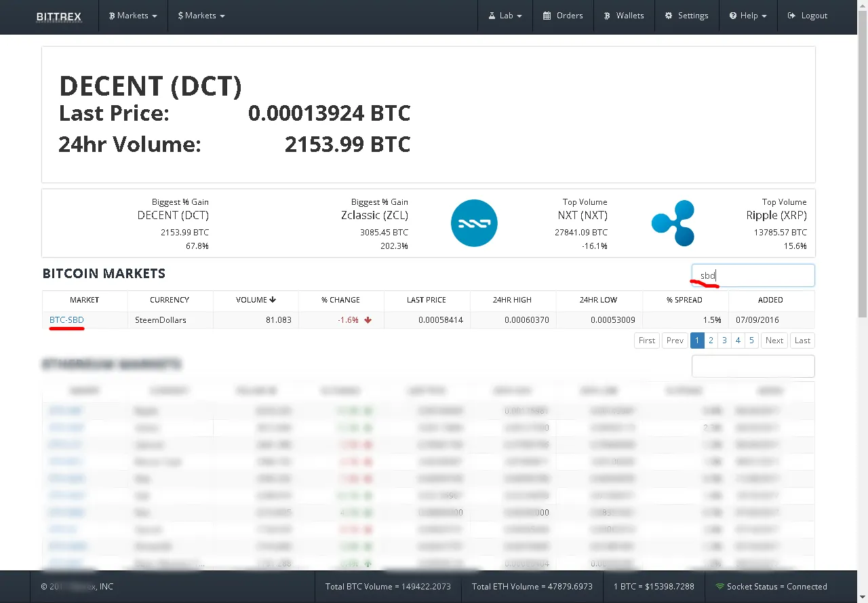Sort by % CHANGE column header
The image size is (868, 603).
[x=341, y=300]
